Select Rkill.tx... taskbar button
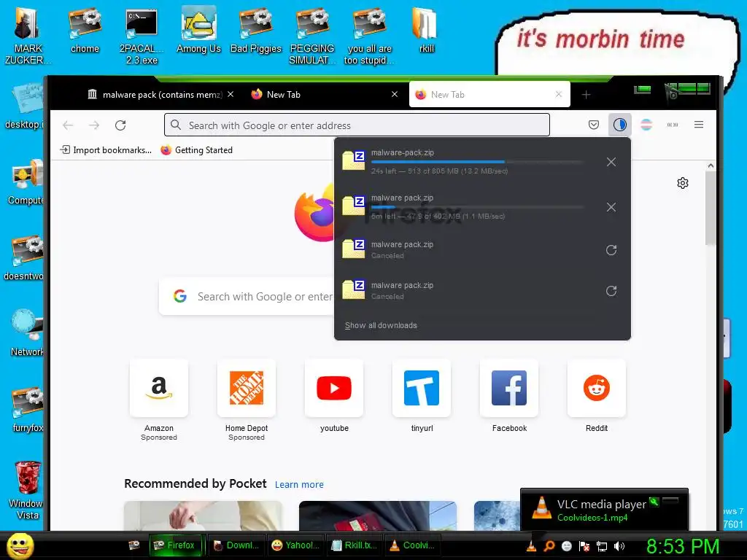 pos(355,545)
